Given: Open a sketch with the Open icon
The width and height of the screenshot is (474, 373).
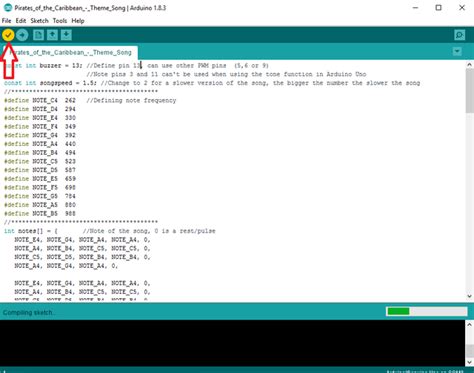Looking at the screenshot, I should click(x=52, y=35).
